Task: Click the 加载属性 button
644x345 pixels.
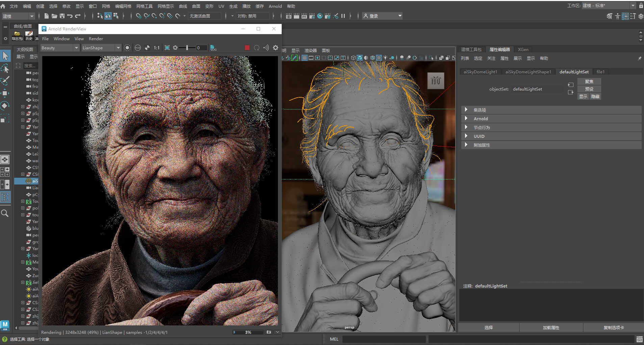Action: pos(551,327)
